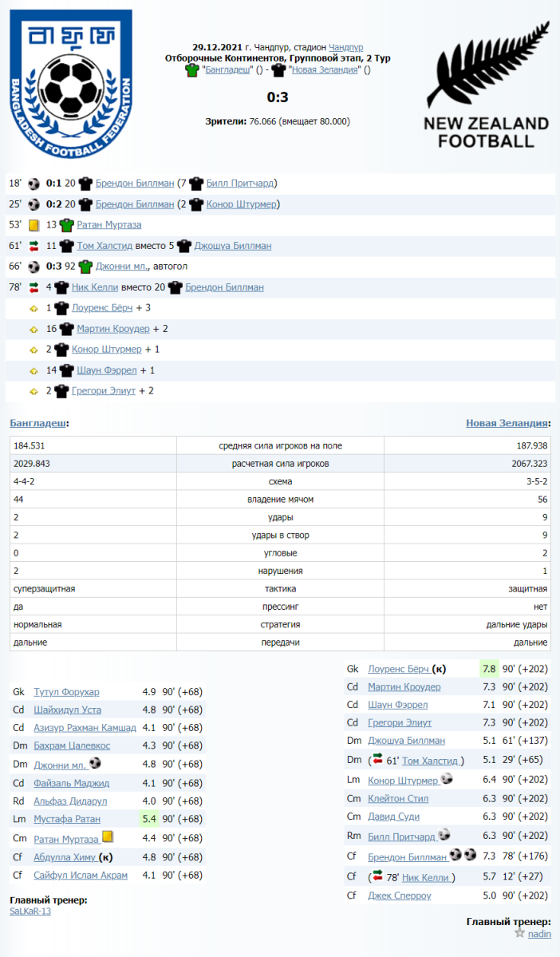
Task: Open coach nadin profile link
Action: (539, 934)
